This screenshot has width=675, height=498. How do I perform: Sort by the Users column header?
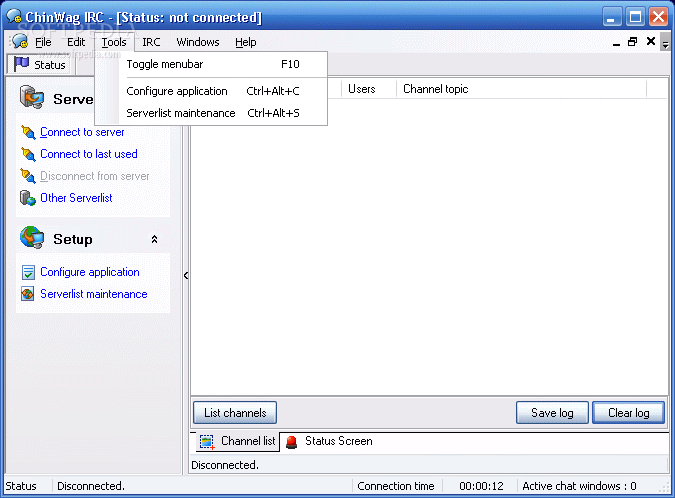coord(369,89)
